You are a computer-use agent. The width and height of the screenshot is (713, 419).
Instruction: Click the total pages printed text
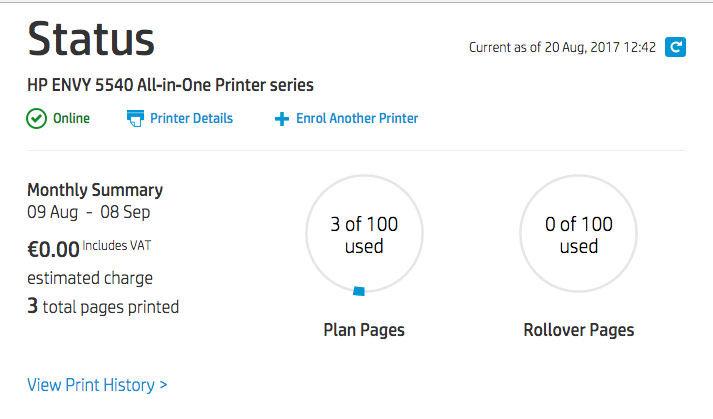[x=103, y=307]
